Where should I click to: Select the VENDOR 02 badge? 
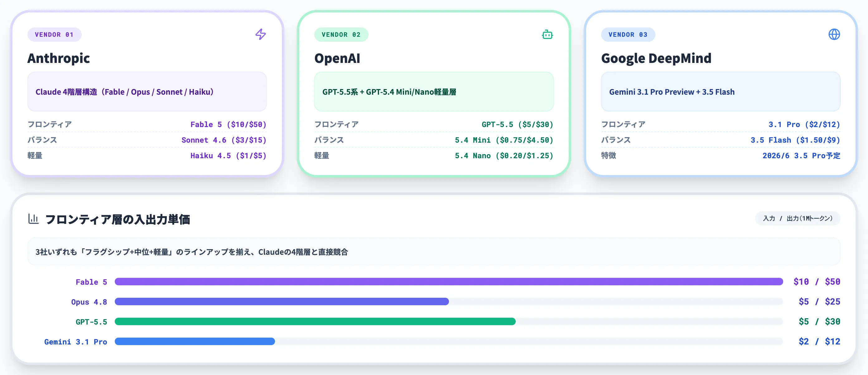(x=341, y=35)
